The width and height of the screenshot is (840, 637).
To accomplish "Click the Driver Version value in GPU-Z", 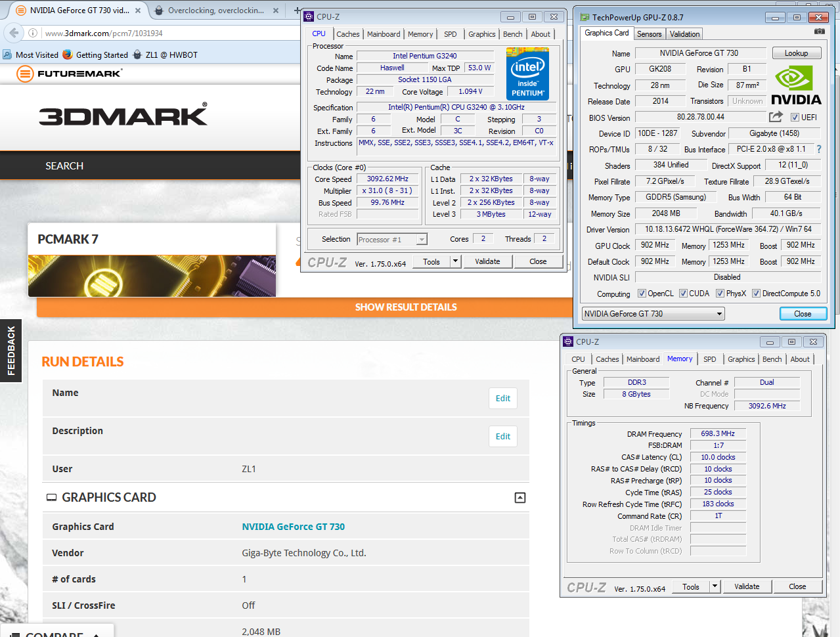I will [x=728, y=229].
